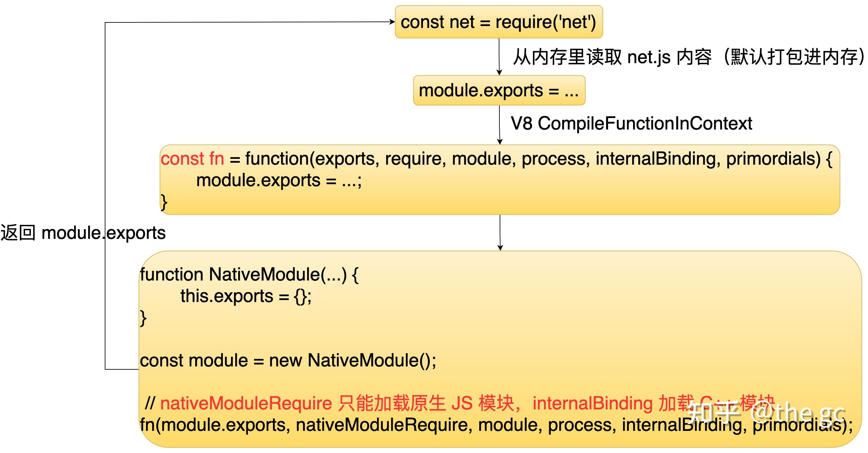Click the "从内存里读取 net.js 内容" label
Viewport: 868px width, 453px height.
coord(612,57)
